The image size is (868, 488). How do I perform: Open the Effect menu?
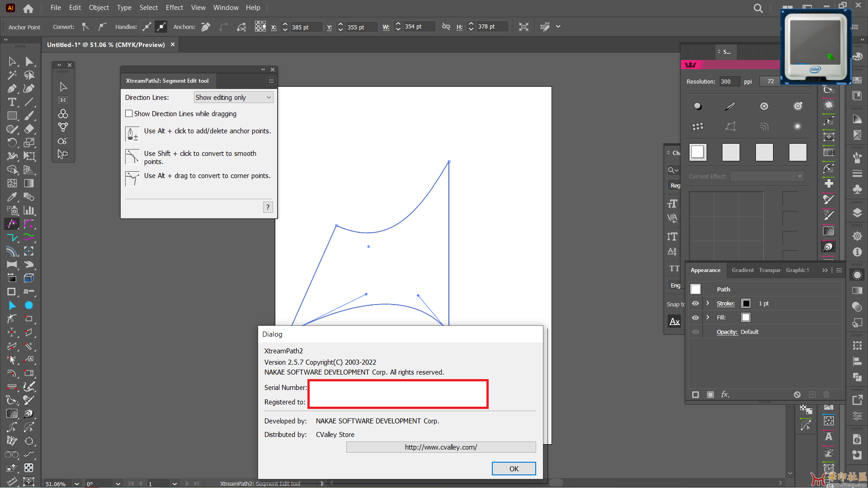pos(175,8)
